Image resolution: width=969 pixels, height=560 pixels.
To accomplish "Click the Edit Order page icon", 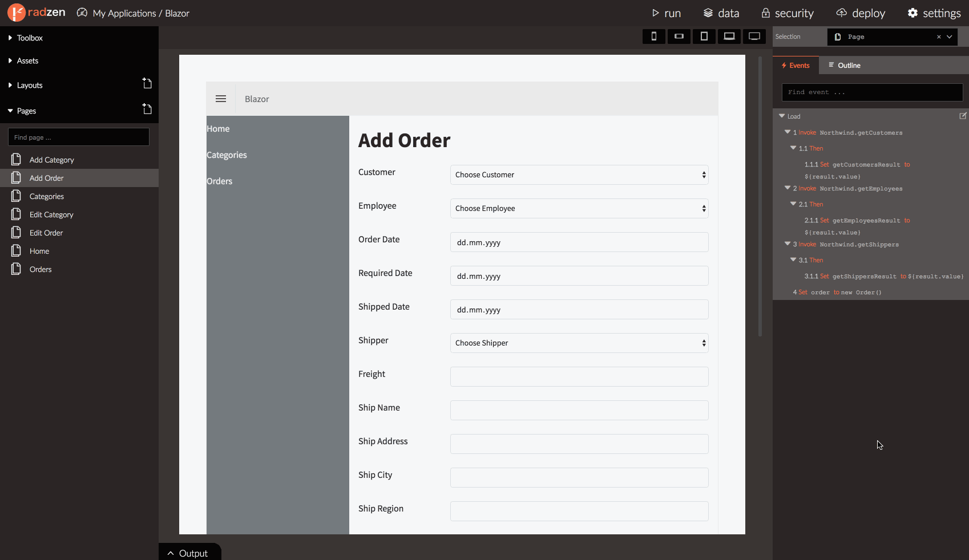I will point(17,233).
